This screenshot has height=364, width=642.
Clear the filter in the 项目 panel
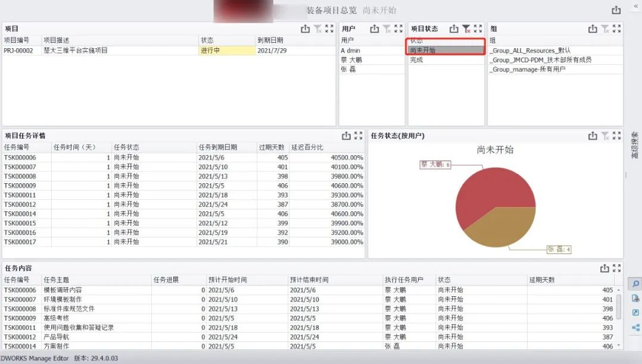click(x=318, y=29)
